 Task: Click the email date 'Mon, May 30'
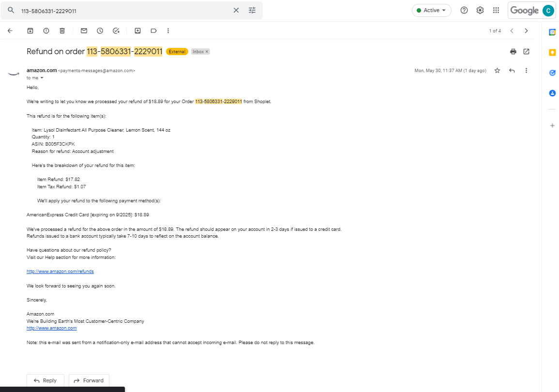[x=450, y=71]
